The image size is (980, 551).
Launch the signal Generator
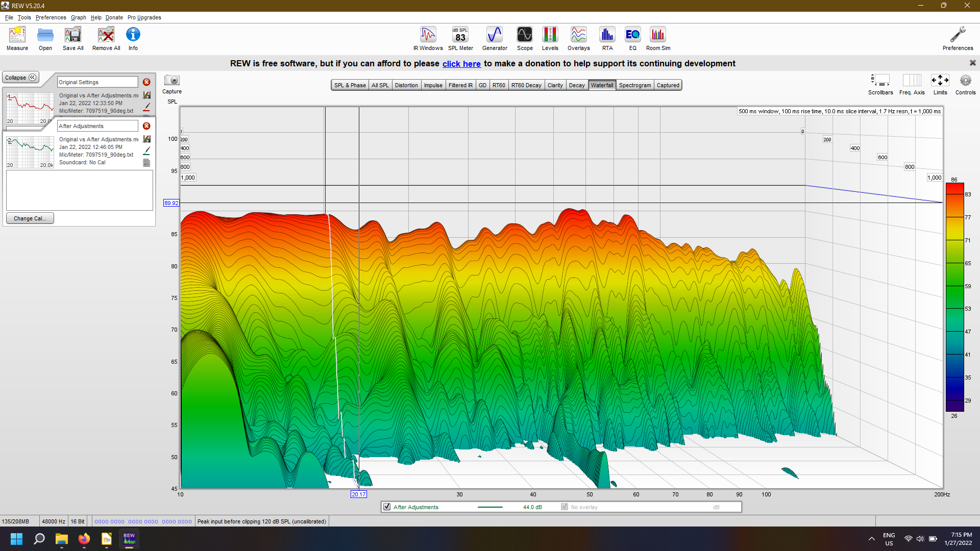point(495,39)
